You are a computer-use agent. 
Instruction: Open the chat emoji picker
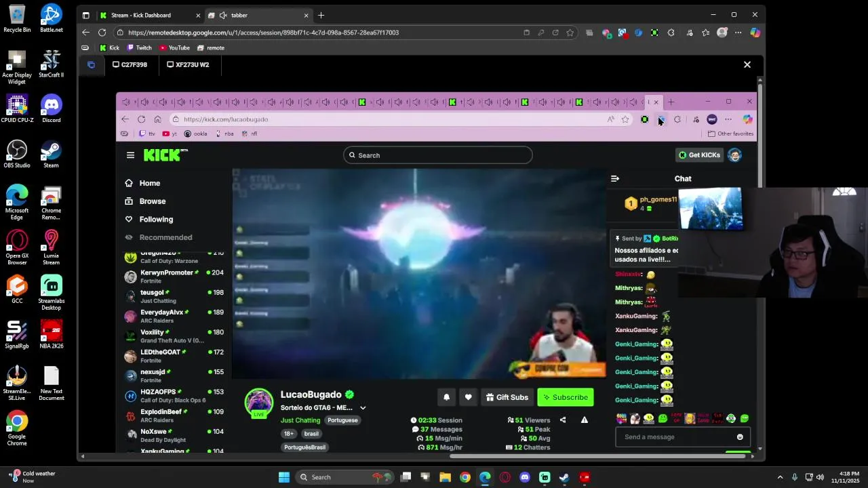(x=740, y=437)
